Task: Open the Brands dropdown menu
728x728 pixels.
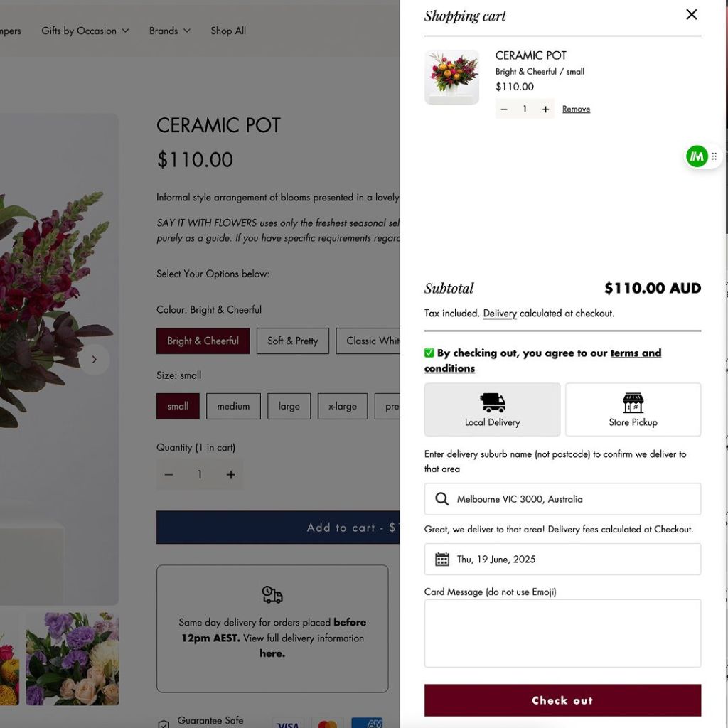Action: (x=170, y=31)
